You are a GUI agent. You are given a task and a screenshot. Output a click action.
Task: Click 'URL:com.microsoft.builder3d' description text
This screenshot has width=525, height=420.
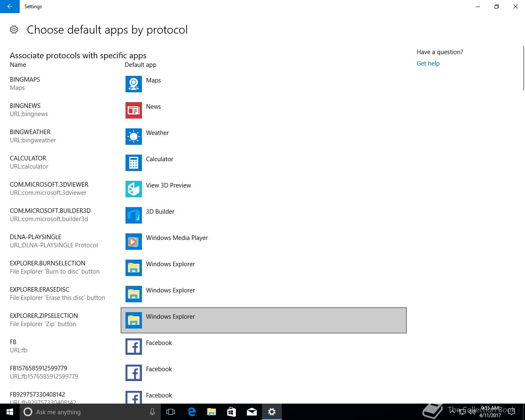[49, 219]
